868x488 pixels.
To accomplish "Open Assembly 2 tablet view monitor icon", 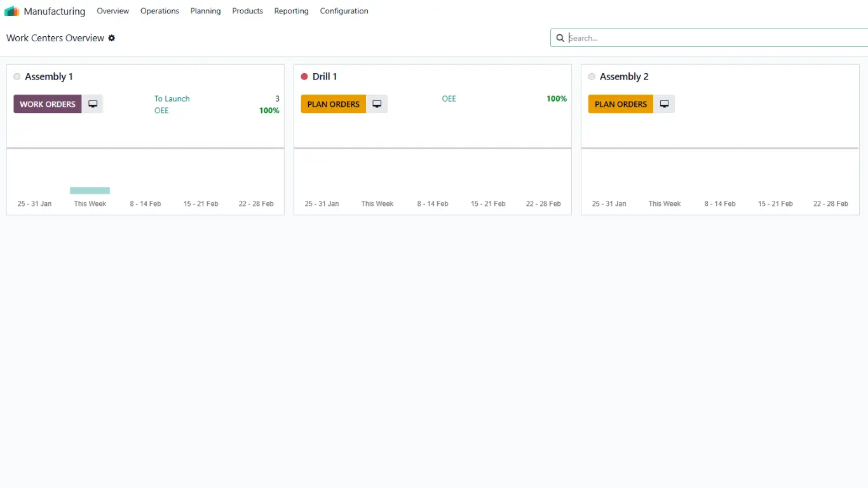I will pos(664,104).
